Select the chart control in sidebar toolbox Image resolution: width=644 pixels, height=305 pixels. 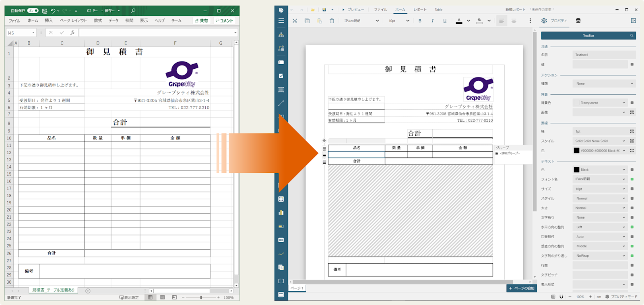pyautogui.click(x=281, y=213)
